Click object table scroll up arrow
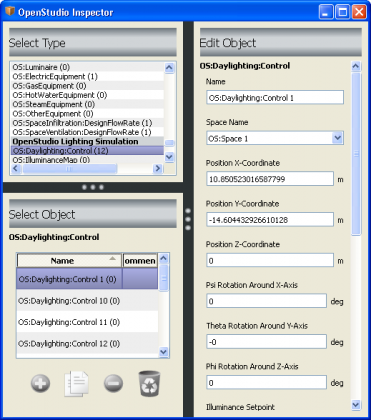 (164, 258)
